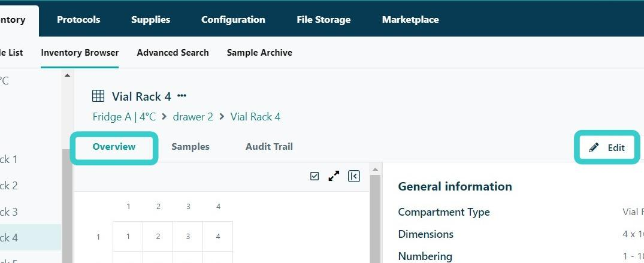Click the grid icon beside Vial Rack 4
The width and height of the screenshot is (644, 263).
click(98, 96)
